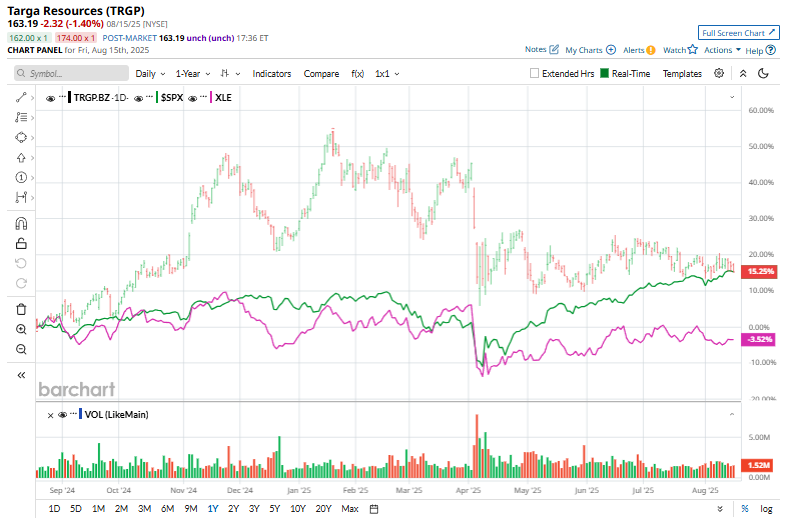Image resolution: width=785 pixels, height=525 pixels.
Task: Click the Full Screen Chart button
Action: click(738, 33)
